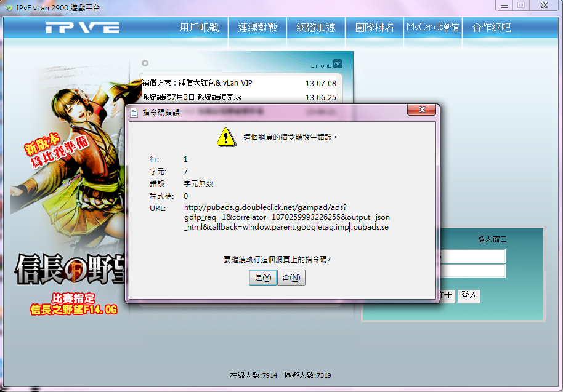Open news item 補償方案：補償大紅包& vLan VIP
Image resolution: width=563 pixels, height=392 pixels.
(197, 83)
